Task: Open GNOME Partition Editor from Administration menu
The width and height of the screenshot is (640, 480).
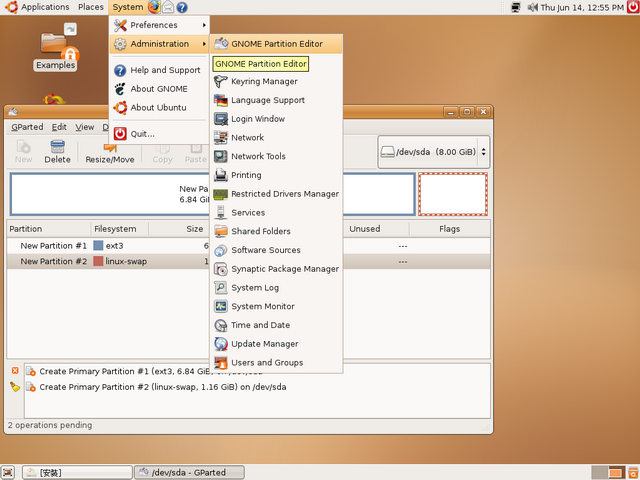Action: (276, 44)
